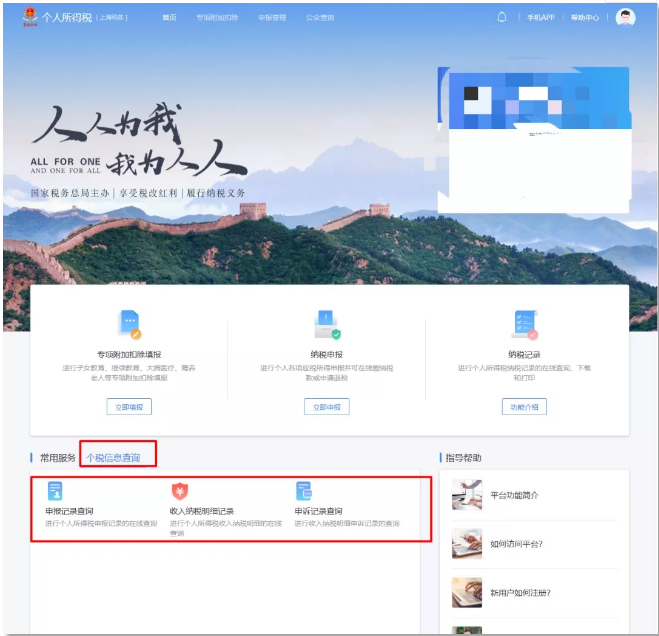Click the 专项附加扣除填报 document icon
Screen dimensions: 659x636
click(129, 324)
